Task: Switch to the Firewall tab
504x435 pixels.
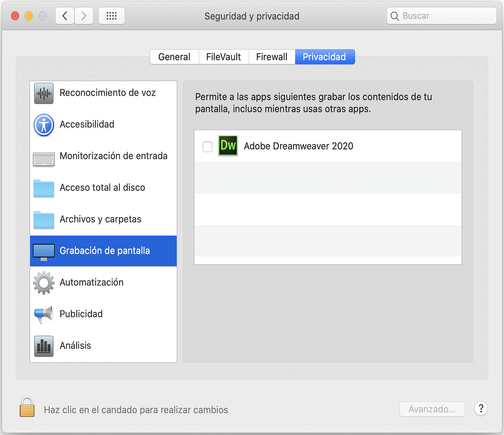Action: pos(272,57)
